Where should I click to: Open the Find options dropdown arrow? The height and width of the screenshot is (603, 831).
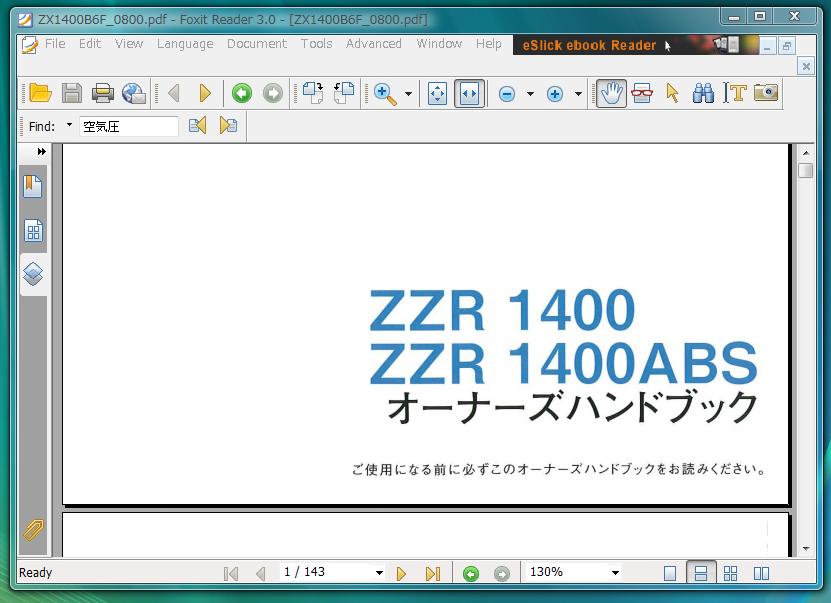click(x=69, y=125)
